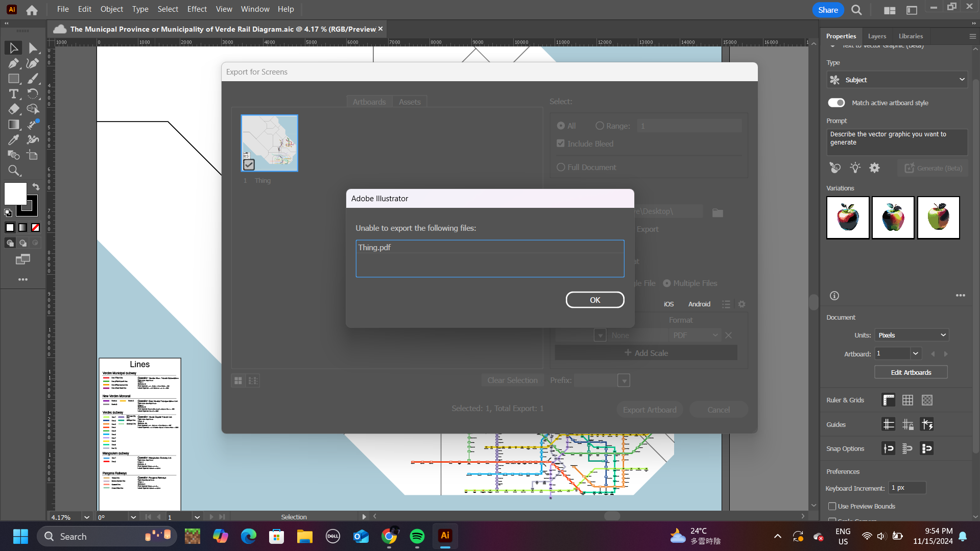This screenshot has height=551, width=980.
Task: Open the Prefix dropdown arrow
Action: 624,380
